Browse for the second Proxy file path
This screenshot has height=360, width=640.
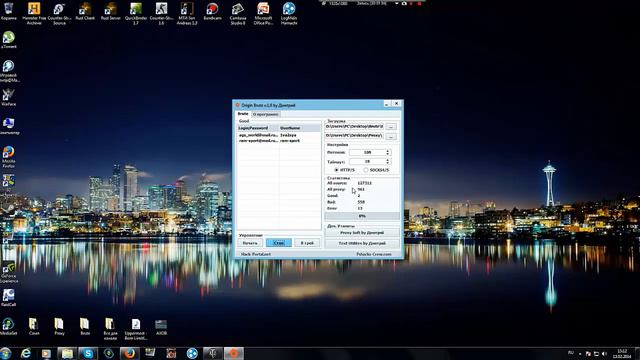pyautogui.click(x=391, y=136)
